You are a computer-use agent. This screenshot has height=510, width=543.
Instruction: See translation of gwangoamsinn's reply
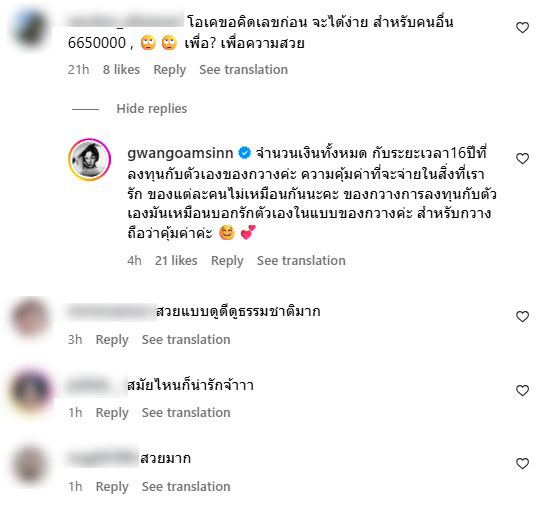(x=301, y=261)
